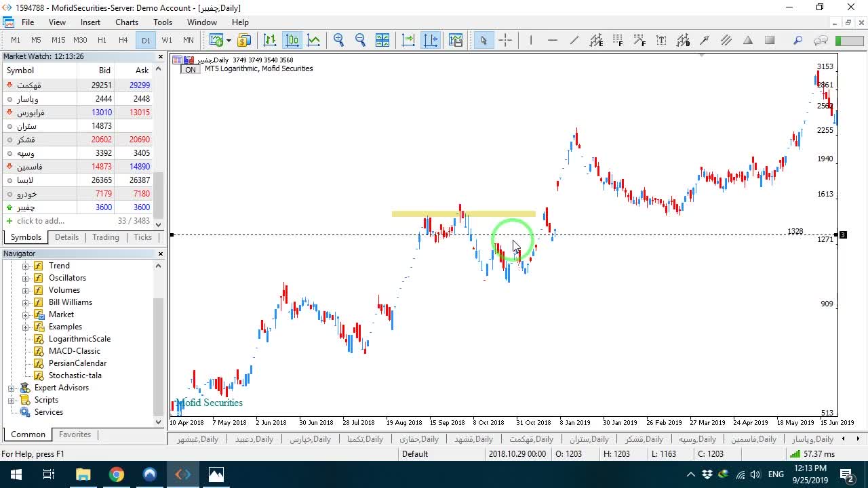Expand the Trend indicators folder
The width and height of the screenshot is (868, 488).
click(26, 266)
